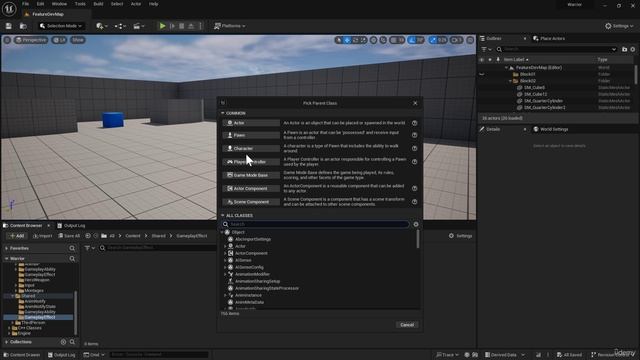This screenshot has height=360, width=640.
Task: Click the Outliner search field
Action: coord(557,49)
